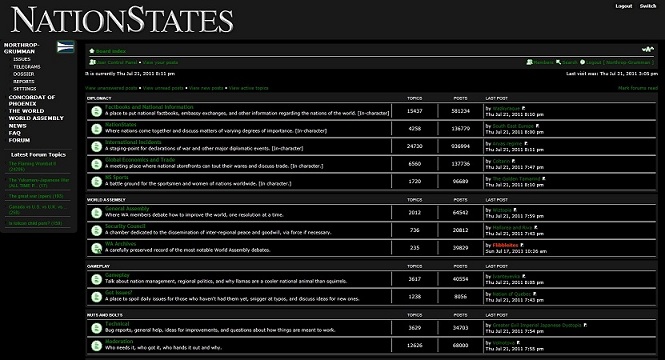Image resolution: width=665 pixels, height=360 pixels.
Task: Open Got Issues? forum title
Action: pos(119,293)
